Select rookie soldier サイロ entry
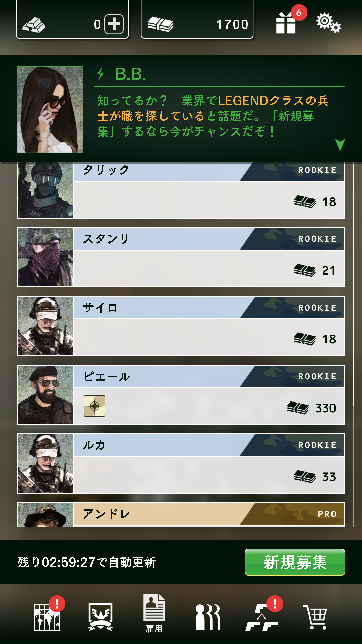 181,326
